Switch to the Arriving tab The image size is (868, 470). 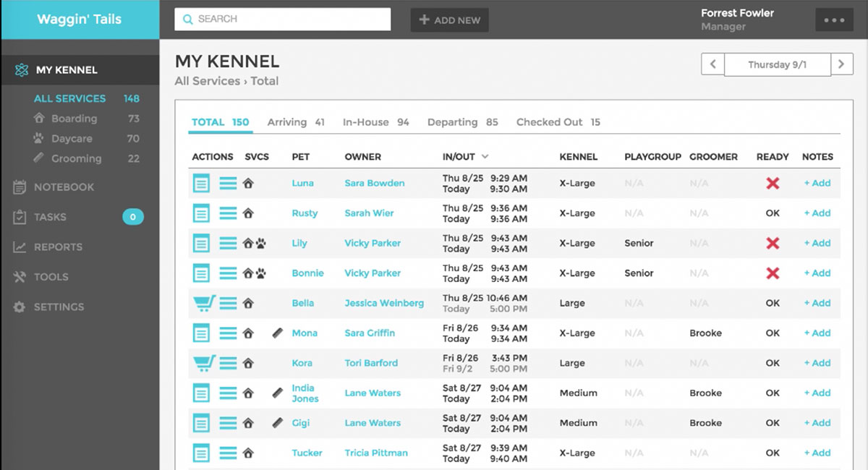[295, 122]
